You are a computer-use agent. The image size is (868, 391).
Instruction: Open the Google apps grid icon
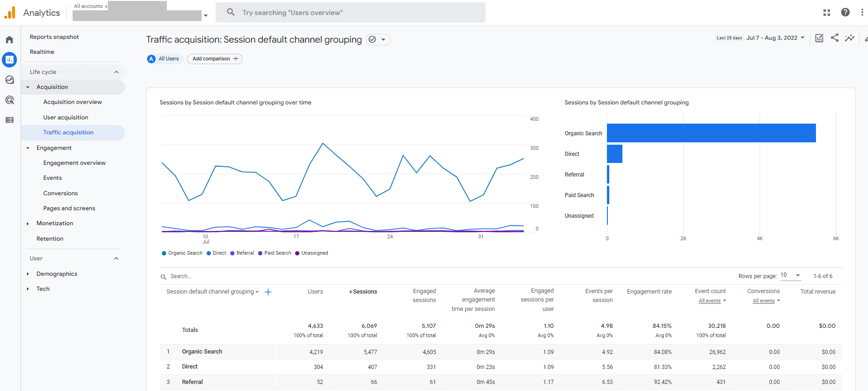coord(827,13)
